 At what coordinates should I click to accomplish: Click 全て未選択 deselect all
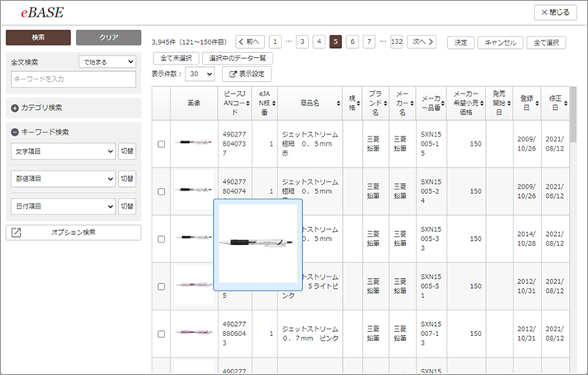176,59
